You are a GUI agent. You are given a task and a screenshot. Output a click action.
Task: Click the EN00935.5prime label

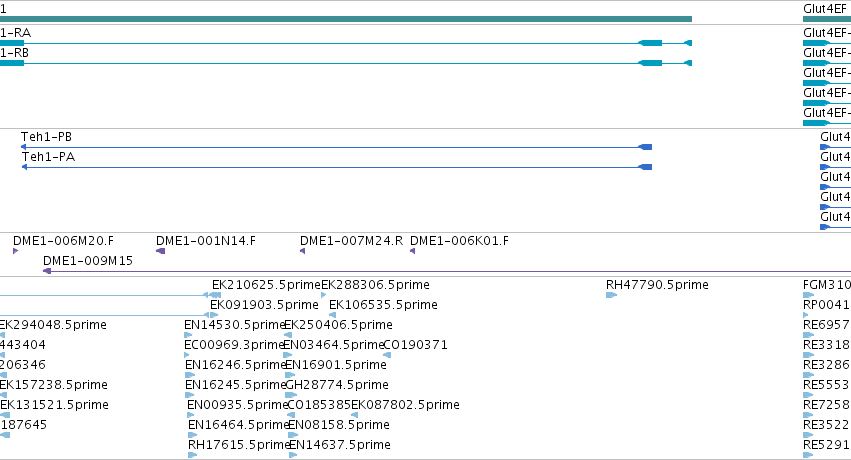(237, 405)
